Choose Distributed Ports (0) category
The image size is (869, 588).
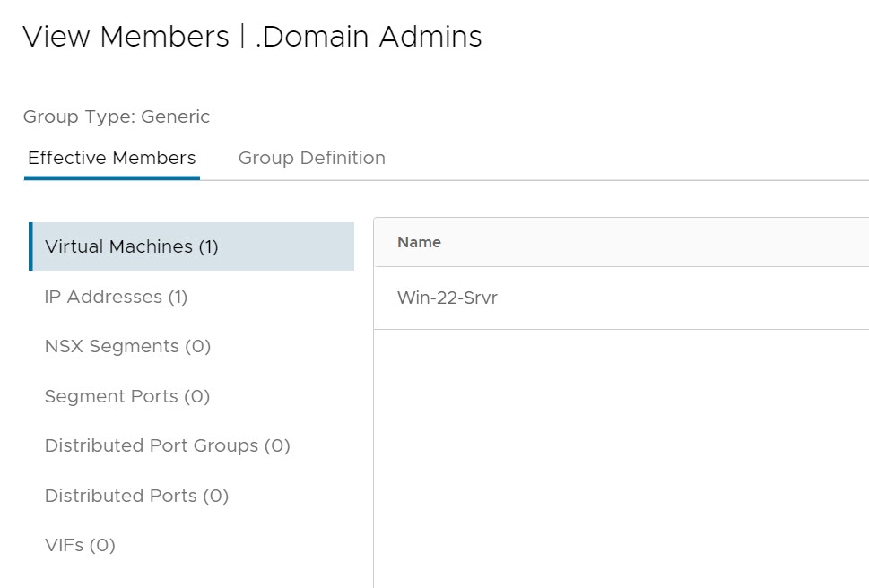[x=136, y=496]
